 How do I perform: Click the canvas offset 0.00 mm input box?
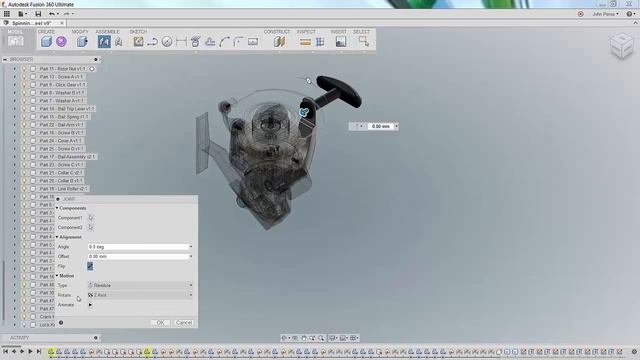pyautogui.click(x=380, y=127)
